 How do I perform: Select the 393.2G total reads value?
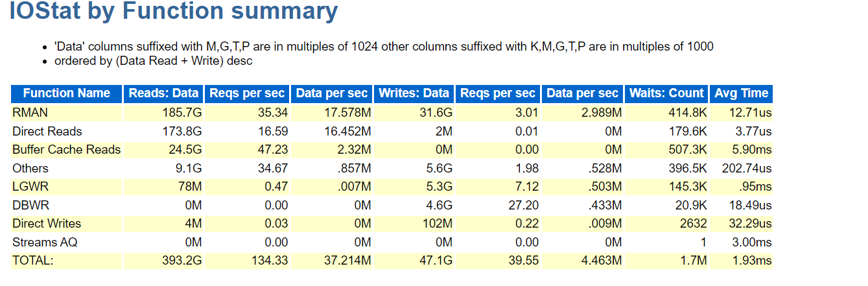[x=180, y=261]
